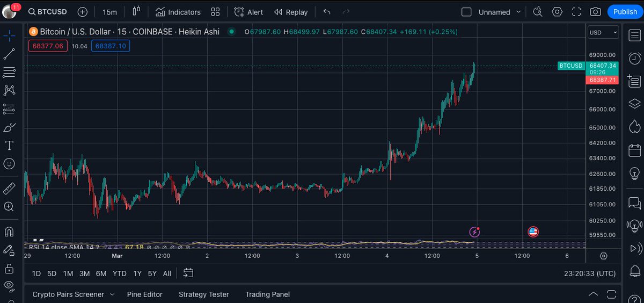The width and height of the screenshot is (644, 303).
Task: Create a new Alert
Action: 248,12
